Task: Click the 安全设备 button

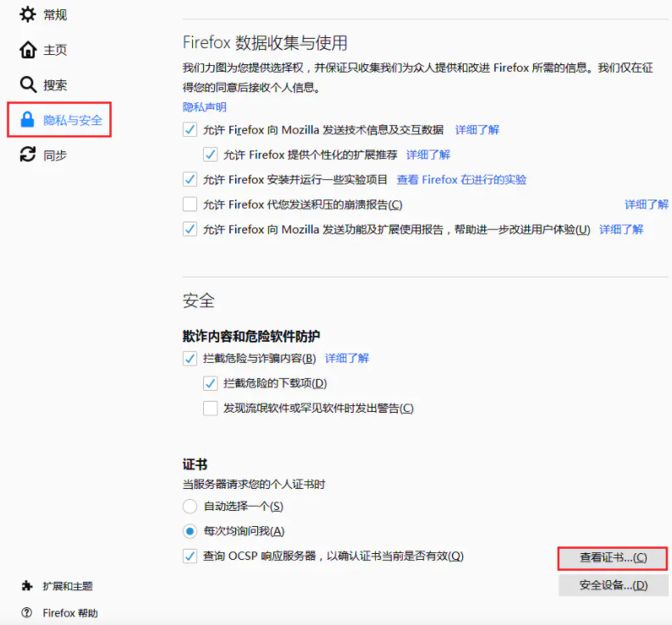Action: click(614, 585)
